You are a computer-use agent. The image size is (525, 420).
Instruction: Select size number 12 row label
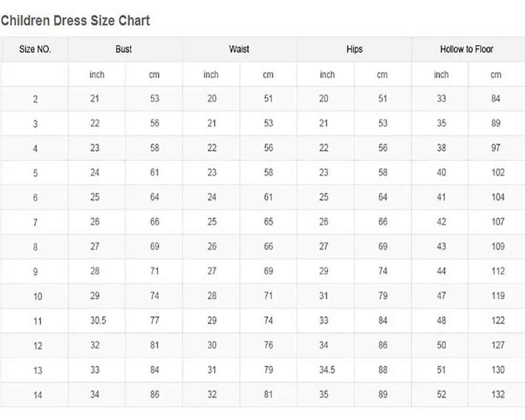point(37,346)
